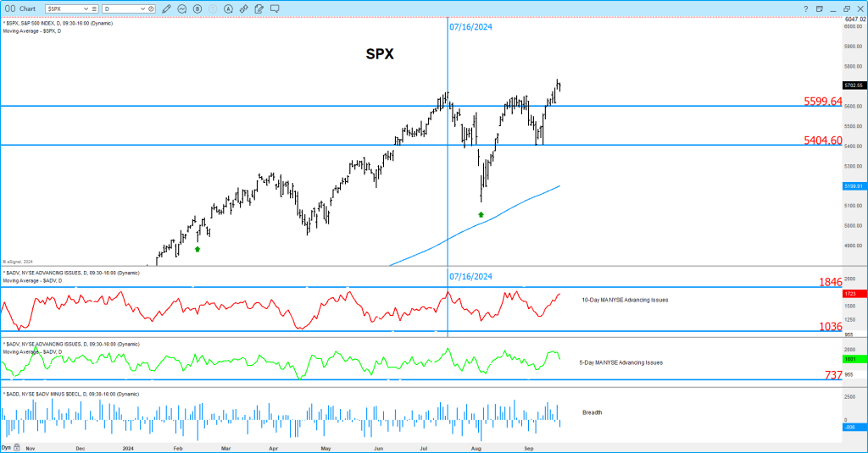Viewport: 868px width, 453px height.
Task: Select the 5404.60 horizontal line label
Action: [822, 141]
